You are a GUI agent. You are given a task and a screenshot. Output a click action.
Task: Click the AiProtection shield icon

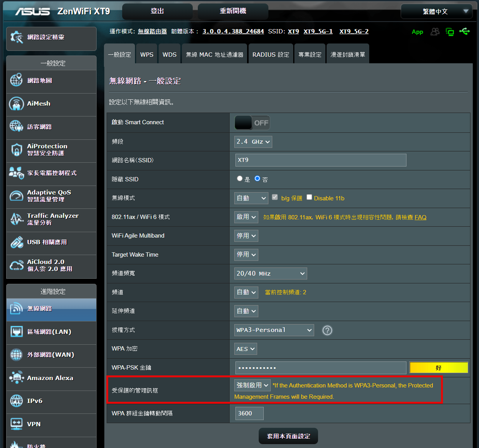click(x=16, y=150)
